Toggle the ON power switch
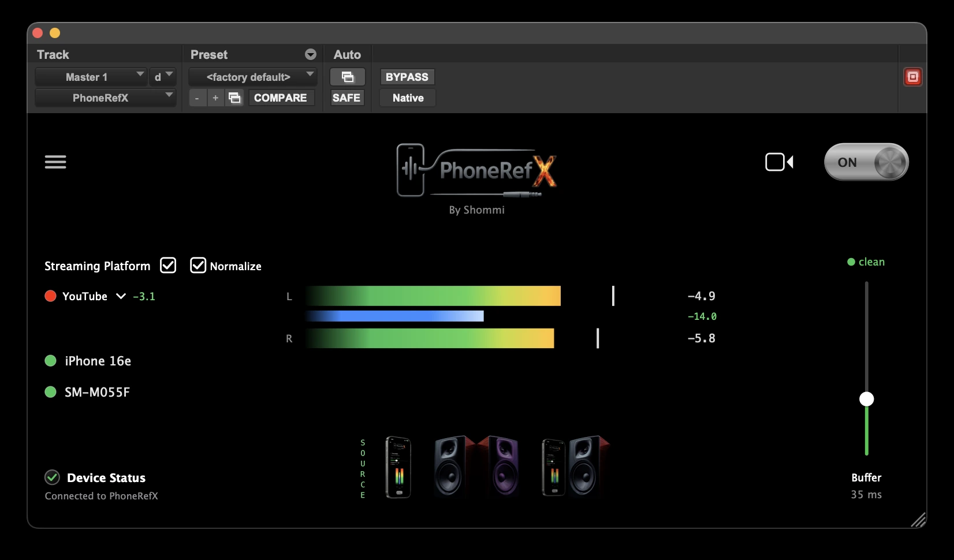954x560 pixels. [866, 162]
